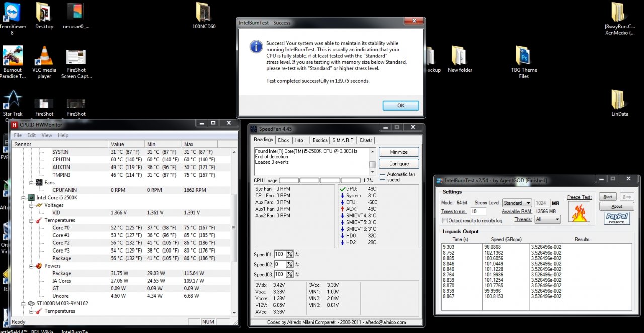Switch to SpeedFan Charts tab
This screenshot has width=644, height=333.
tap(366, 140)
